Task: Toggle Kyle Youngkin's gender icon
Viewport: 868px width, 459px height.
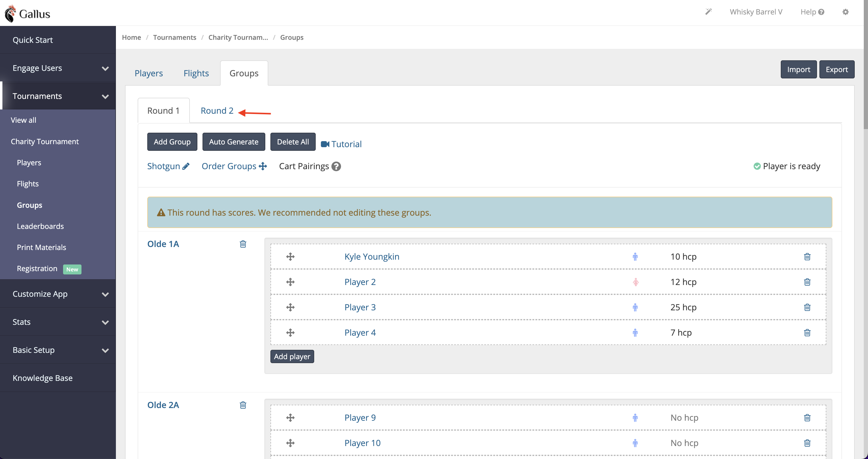Action: pos(635,257)
